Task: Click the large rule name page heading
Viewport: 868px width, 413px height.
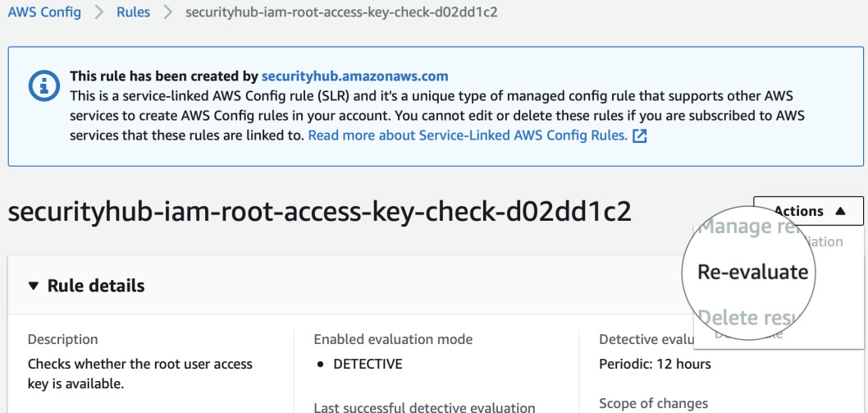Action: (x=319, y=212)
